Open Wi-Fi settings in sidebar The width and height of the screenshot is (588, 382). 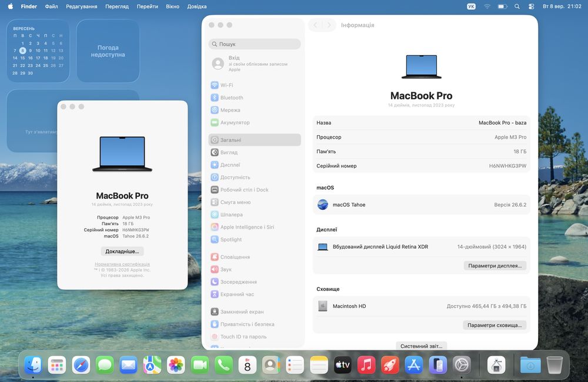255,85
